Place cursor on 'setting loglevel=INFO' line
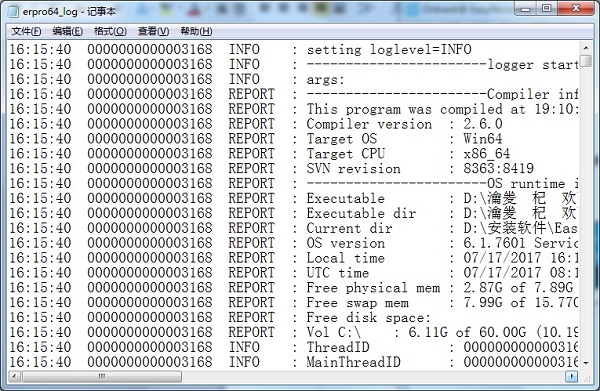This screenshot has height=391, width=600. [389, 50]
